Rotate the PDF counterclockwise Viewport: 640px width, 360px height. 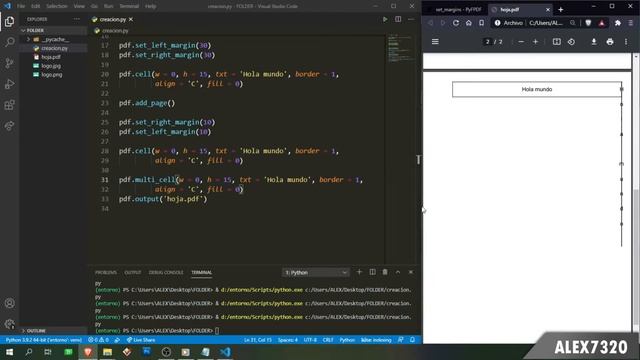pyautogui.click(x=571, y=42)
